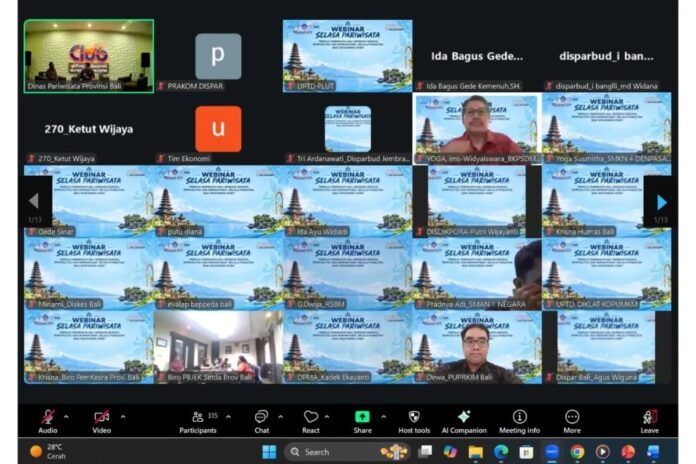The height and width of the screenshot is (464, 696).
Task: Select the Dinas Pariwisata Provinsi Bali video tile
Action: [x=89, y=56]
